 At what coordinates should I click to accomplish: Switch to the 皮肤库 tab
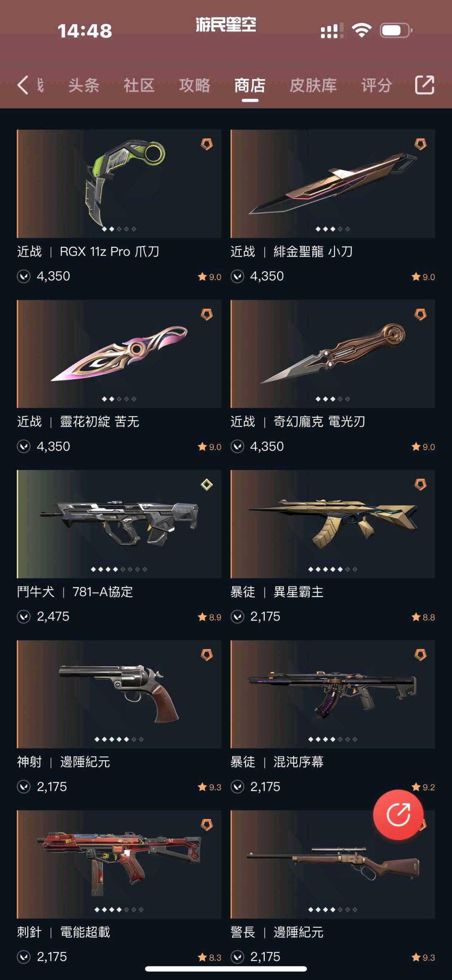(313, 85)
